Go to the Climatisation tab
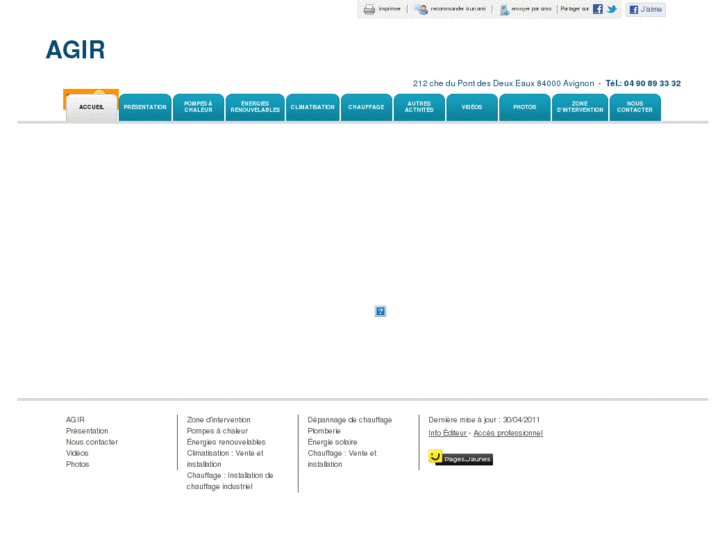Image resolution: width=727 pixels, height=545 pixels. coord(312,107)
